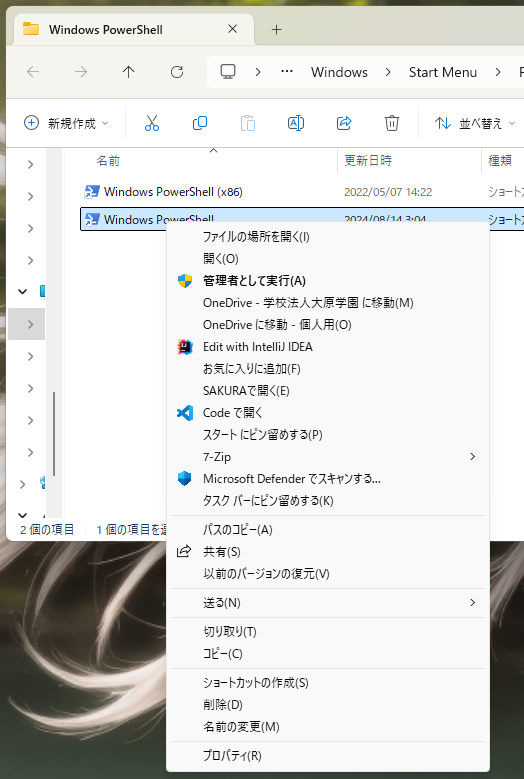Expand the 7-Zip submenu arrow

(x=472, y=457)
